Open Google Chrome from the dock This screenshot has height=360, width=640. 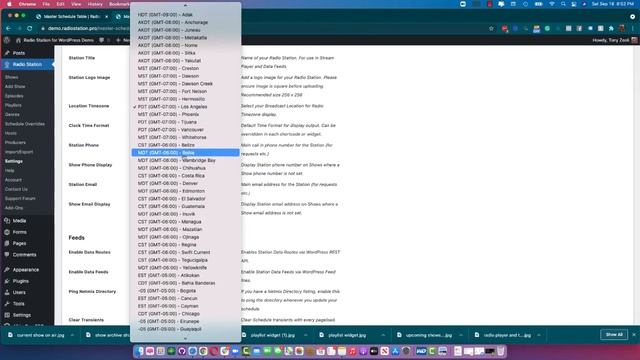(203, 351)
